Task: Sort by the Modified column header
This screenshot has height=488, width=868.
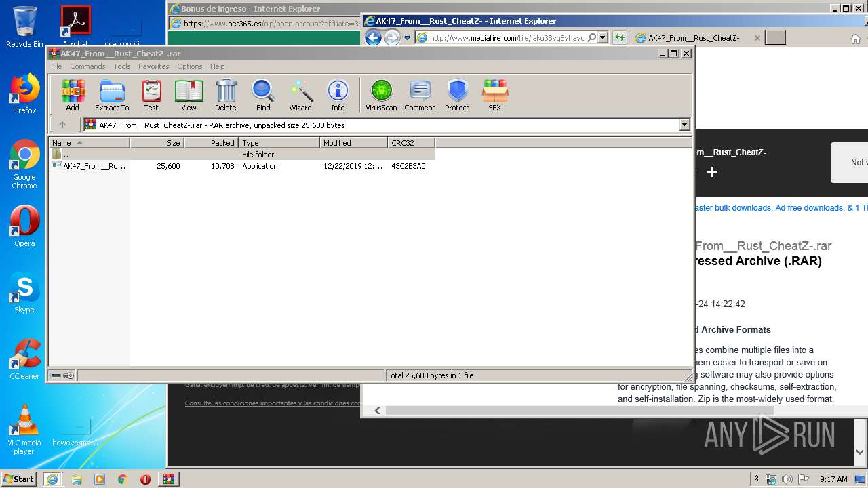Action: 353,142
